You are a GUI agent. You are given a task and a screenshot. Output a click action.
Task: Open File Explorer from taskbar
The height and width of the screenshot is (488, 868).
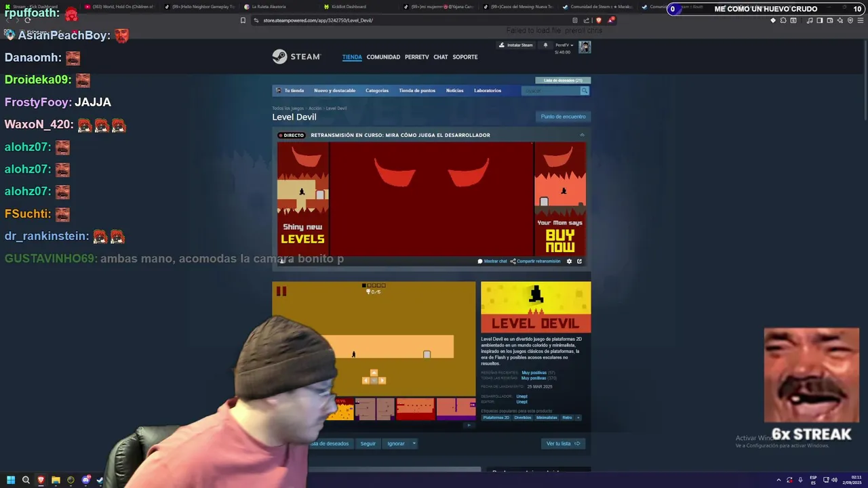click(56, 480)
